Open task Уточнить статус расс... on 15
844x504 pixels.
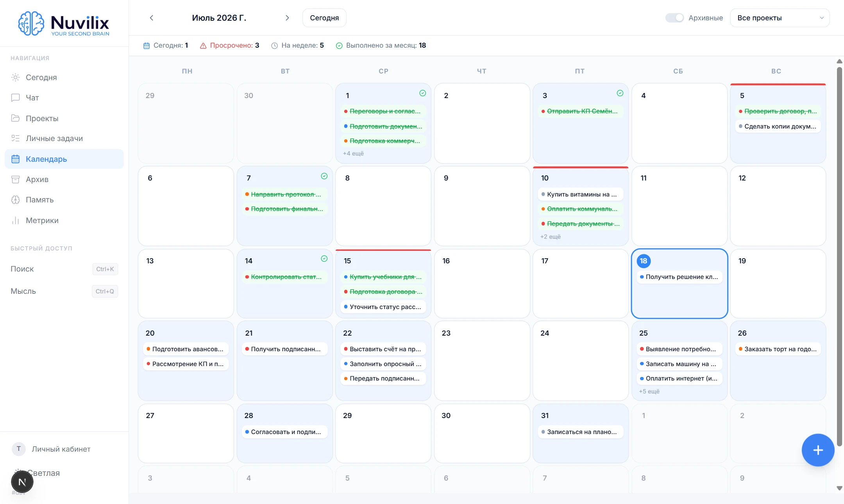(x=383, y=307)
